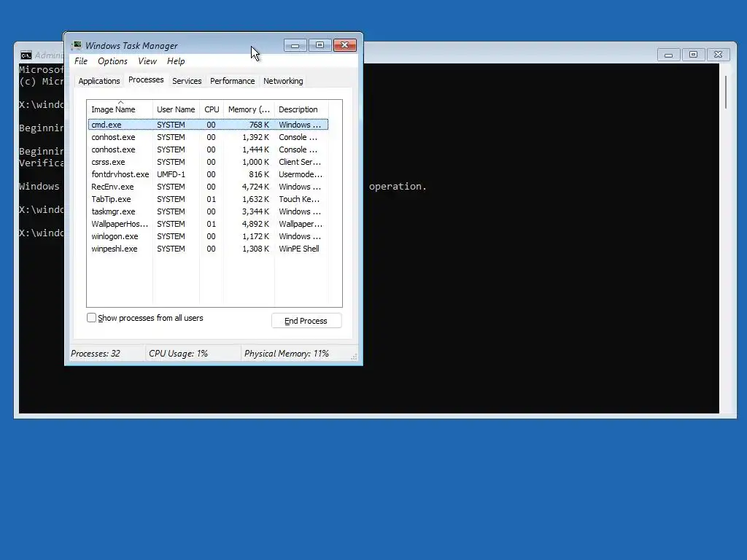Click Processes: 32 in status bar

pos(96,354)
